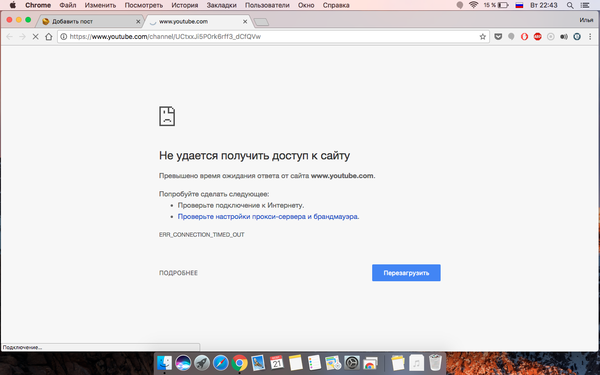Open the История menu

click(x=185, y=5)
